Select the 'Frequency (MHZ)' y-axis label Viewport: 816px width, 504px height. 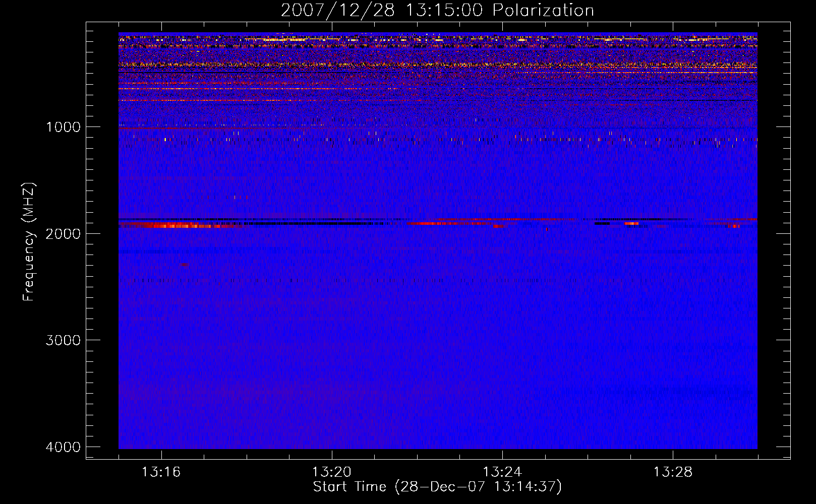point(29,241)
